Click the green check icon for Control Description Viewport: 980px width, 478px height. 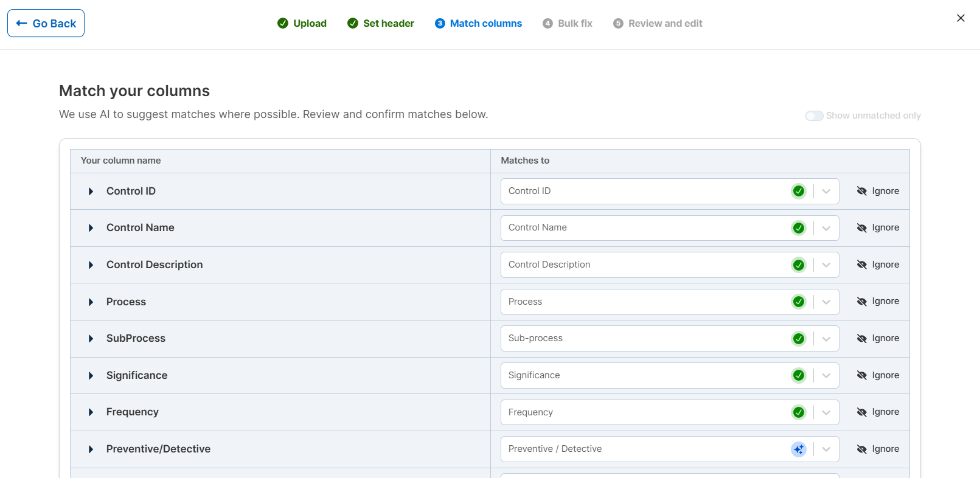[x=799, y=265]
